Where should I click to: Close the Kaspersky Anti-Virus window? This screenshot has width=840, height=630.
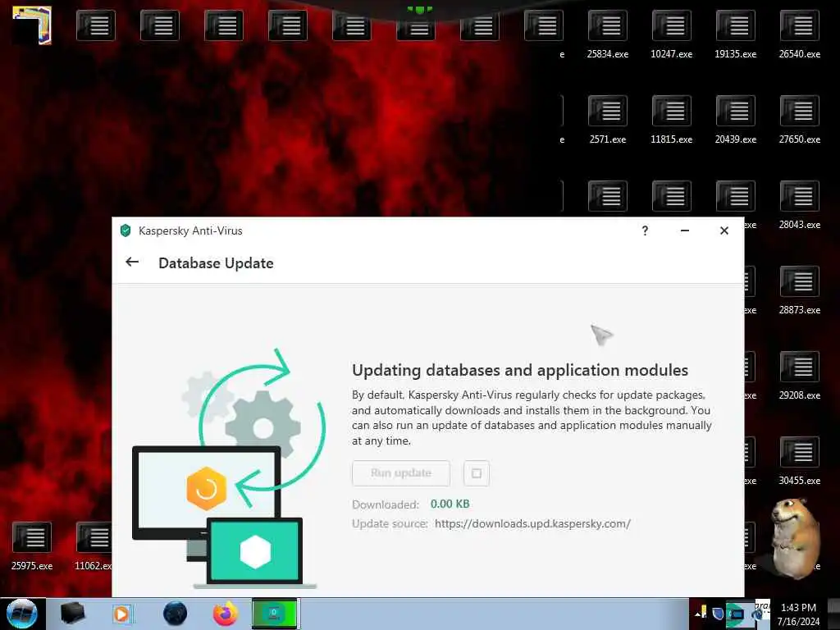coord(724,231)
